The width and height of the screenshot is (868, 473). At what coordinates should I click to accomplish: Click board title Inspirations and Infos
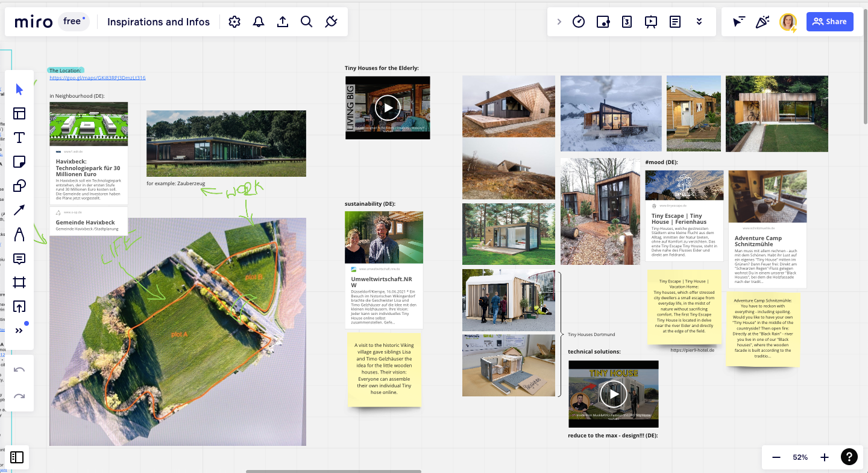point(159,22)
